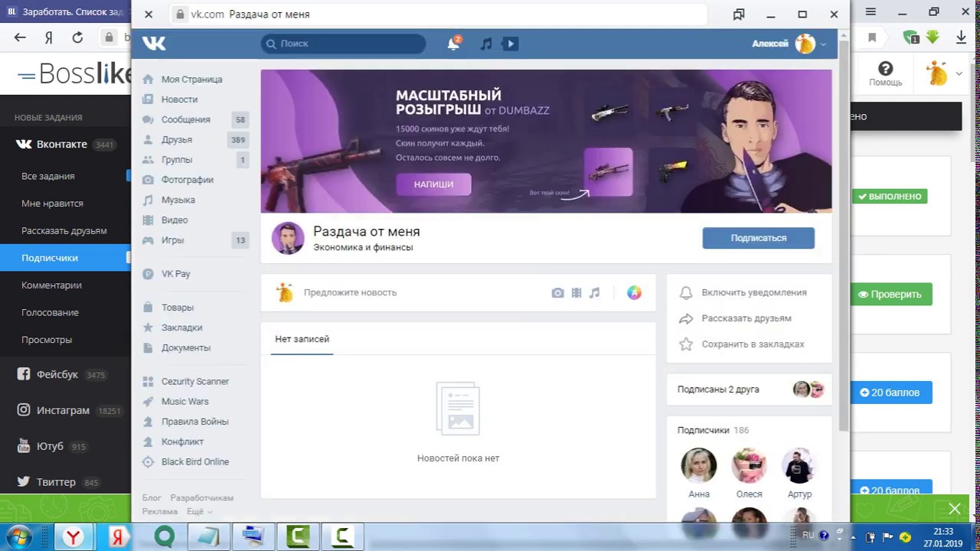Open Игры in VK sidebar

click(172, 240)
